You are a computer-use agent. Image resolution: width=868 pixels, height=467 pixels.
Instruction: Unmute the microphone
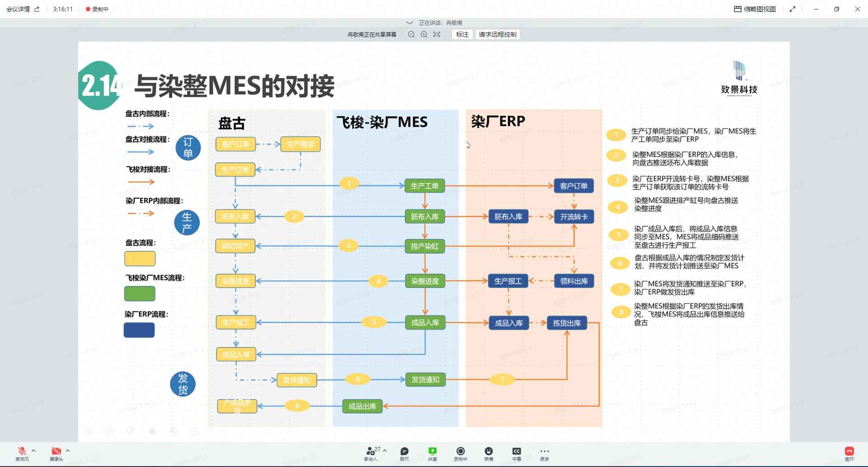(x=22, y=453)
